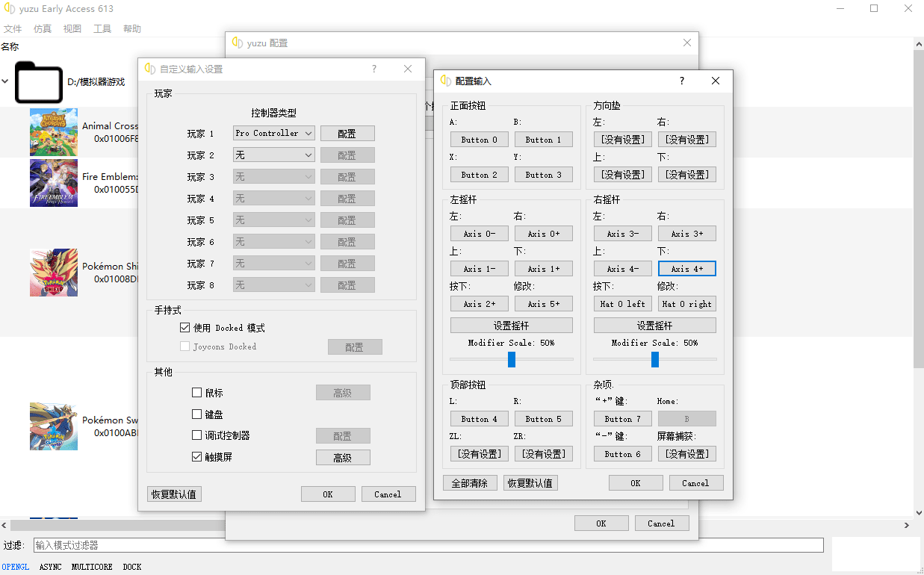This screenshot has width=924, height=575.
Task: Open 玩家 2 controller type dropdown
Action: pyautogui.click(x=274, y=155)
